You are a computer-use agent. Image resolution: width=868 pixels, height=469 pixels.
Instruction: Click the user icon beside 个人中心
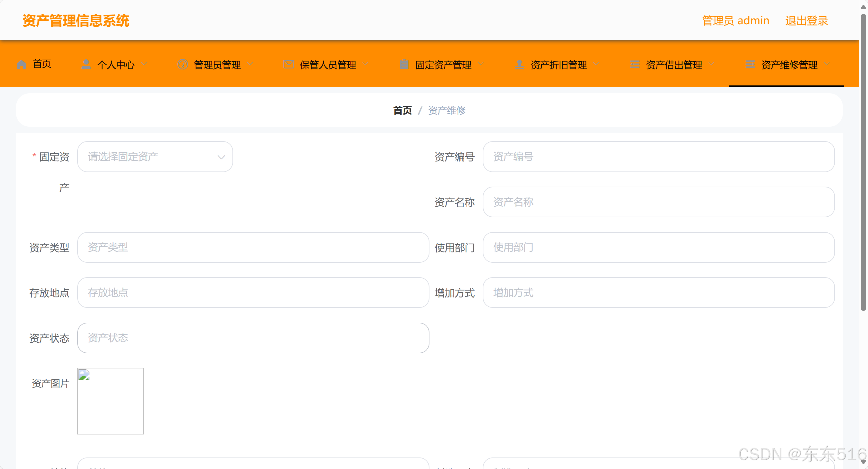click(x=86, y=64)
